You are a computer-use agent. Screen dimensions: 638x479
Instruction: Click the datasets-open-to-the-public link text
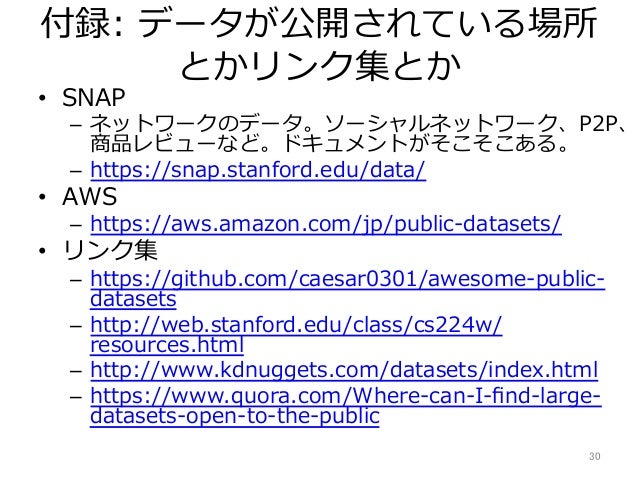pyautogui.click(x=235, y=416)
